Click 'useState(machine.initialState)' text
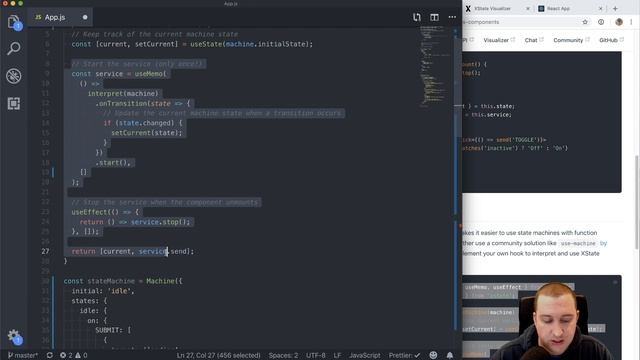This screenshot has width=640, height=360. pyautogui.click(x=251, y=44)
